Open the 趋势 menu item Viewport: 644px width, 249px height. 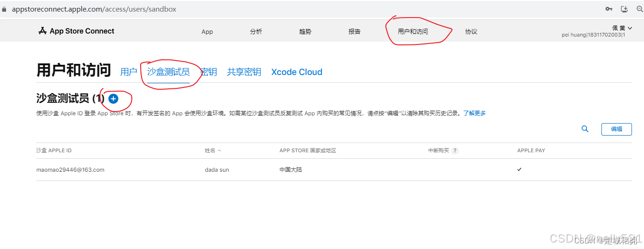point(305,31)
